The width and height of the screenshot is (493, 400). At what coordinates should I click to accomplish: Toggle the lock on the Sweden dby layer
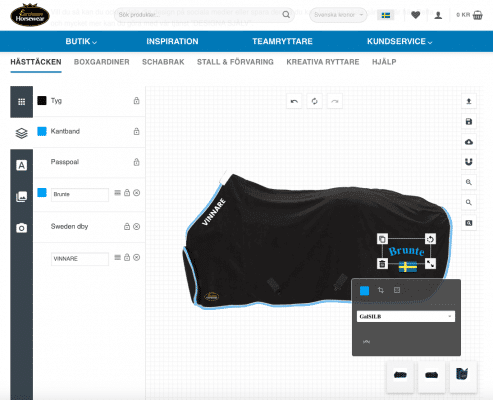pos(127,226)
